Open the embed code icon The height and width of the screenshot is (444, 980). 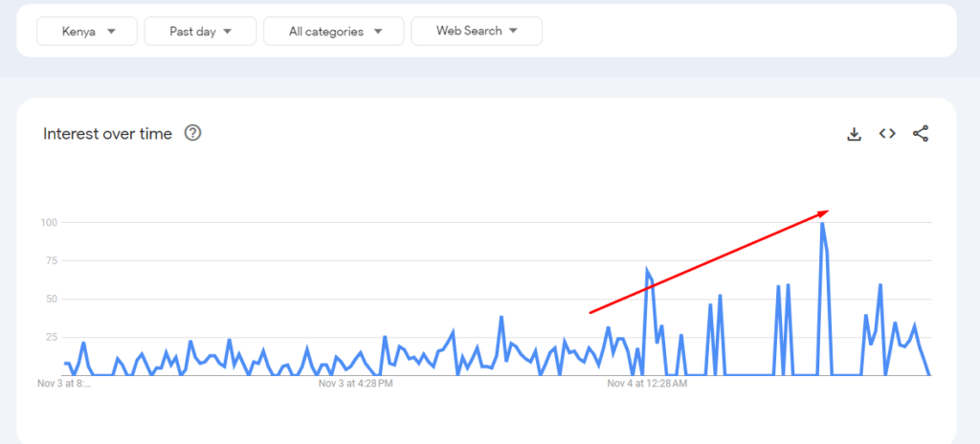pyautogui.click(x=887, y=133)
